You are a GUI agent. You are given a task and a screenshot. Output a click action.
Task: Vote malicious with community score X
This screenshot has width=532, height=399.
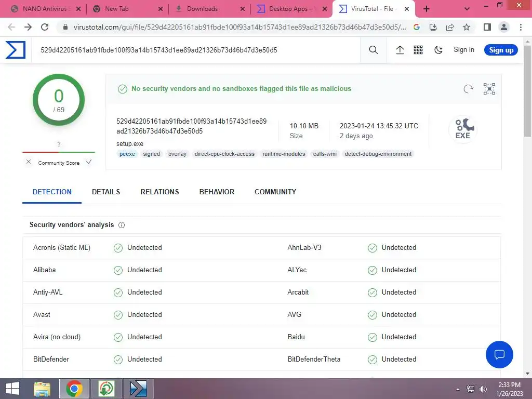pyautogui.click(x=29, y=162)
